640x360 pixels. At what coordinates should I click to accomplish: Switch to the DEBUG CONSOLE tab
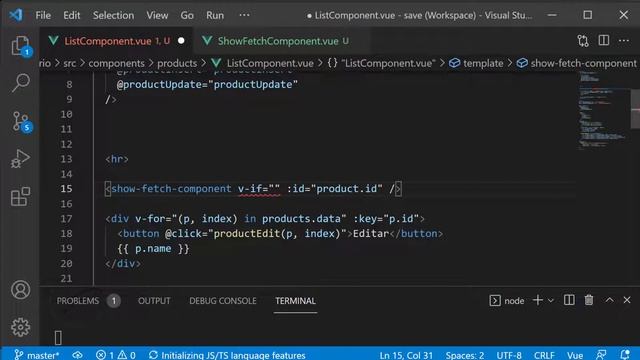coord(222,301)
